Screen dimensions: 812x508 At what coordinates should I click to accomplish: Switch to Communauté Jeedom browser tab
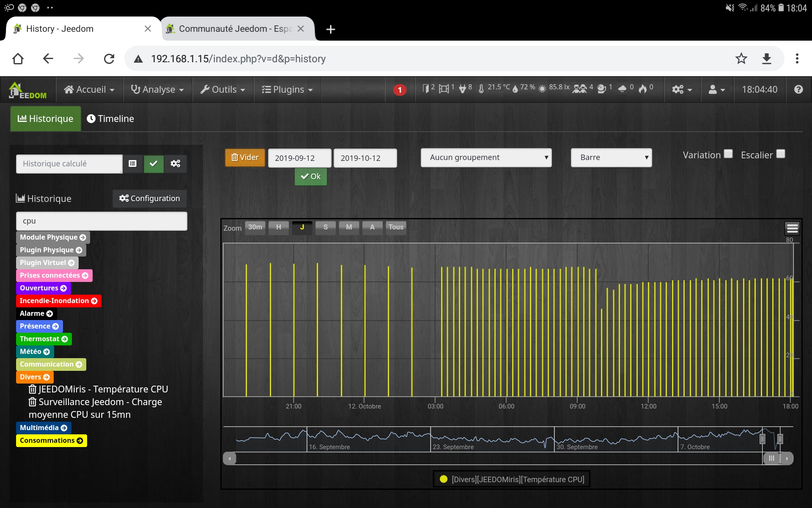point(235,29)
